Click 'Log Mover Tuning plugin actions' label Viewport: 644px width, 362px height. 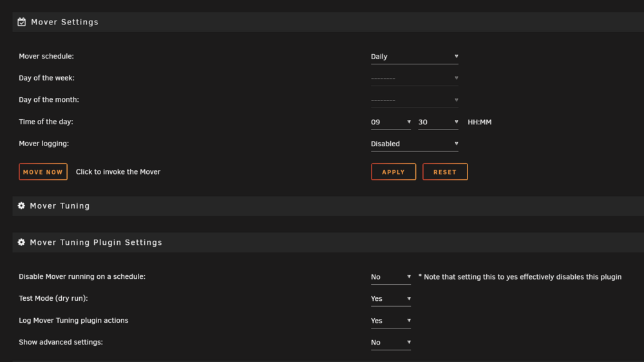tap(73, 320)
